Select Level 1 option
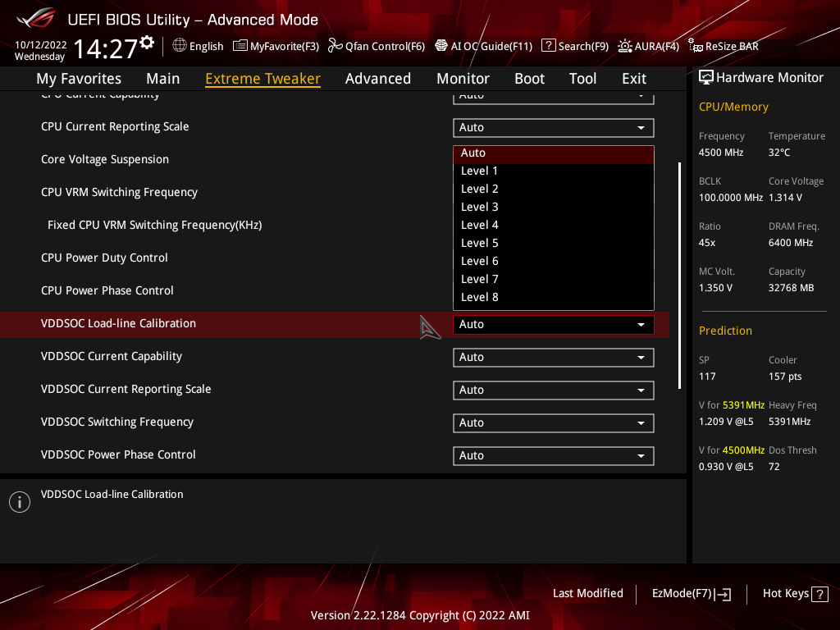 [x=554, y=171]
